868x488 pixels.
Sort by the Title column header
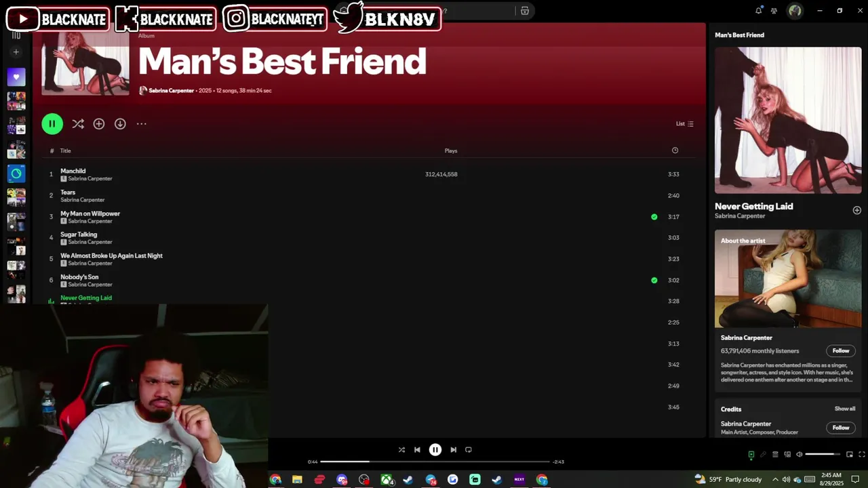click(65, 151)
